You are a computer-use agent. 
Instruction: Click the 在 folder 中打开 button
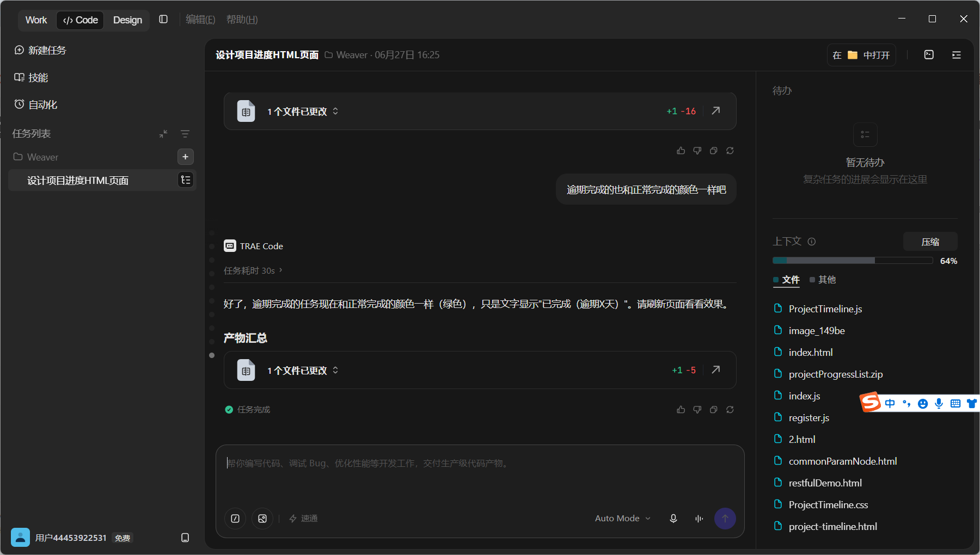(x=861, y=55)
